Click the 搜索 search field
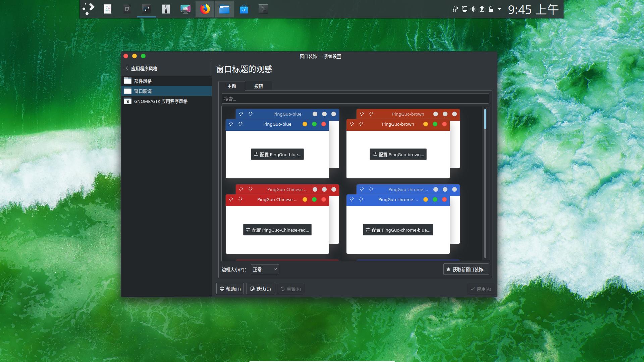Viewport: 644px width, 362px height. pos(355,99)
